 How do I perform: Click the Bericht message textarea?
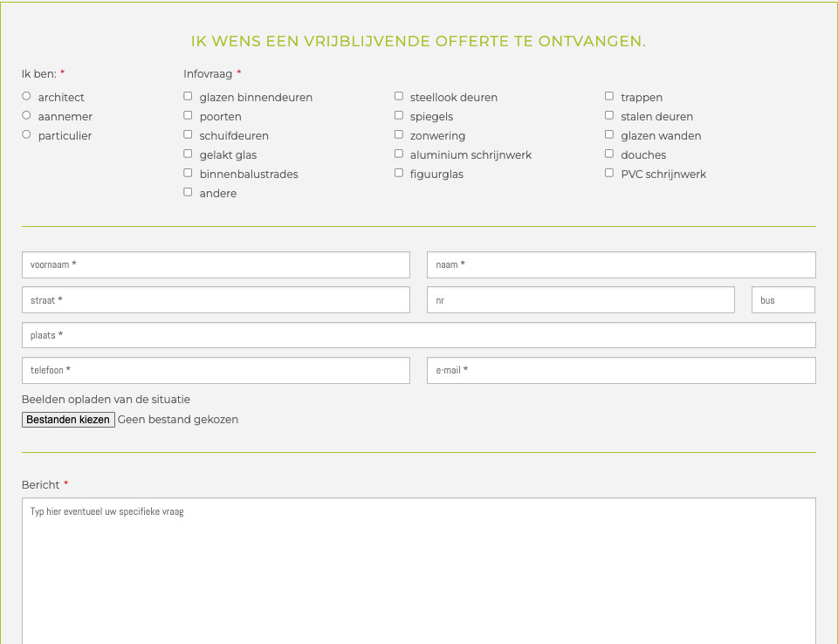[x=419, y=567]
